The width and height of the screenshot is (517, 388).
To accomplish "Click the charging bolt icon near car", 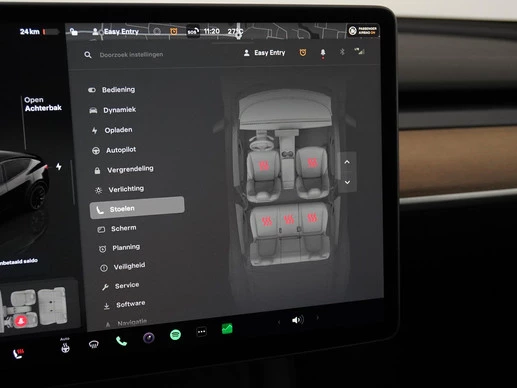I will [59, 166].
